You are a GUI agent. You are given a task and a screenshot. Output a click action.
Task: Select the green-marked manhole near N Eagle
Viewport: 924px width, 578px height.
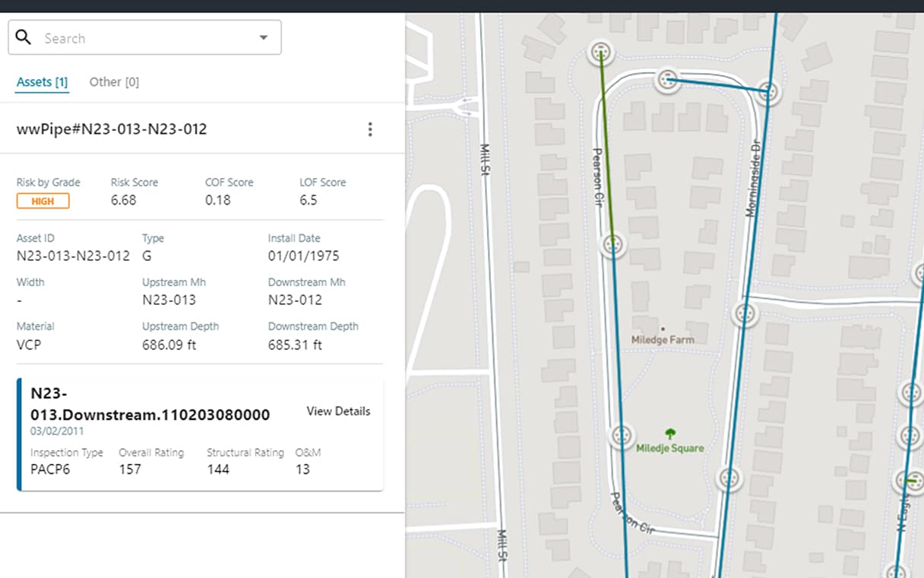(x=912, y=481)
